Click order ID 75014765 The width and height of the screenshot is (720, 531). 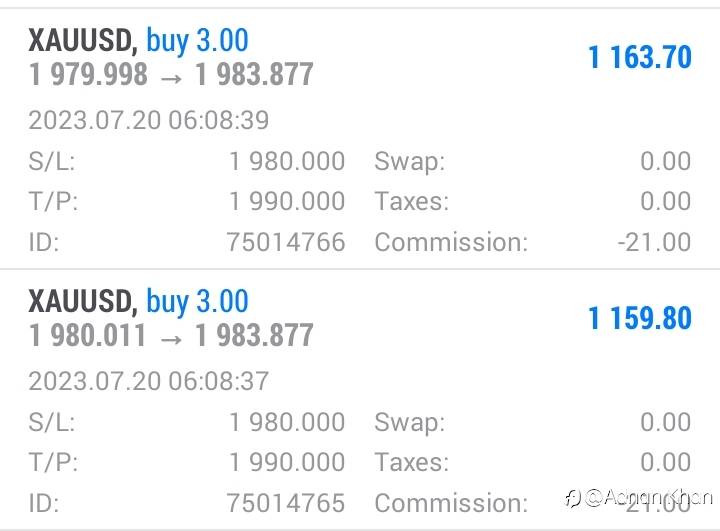coord(286,503)
